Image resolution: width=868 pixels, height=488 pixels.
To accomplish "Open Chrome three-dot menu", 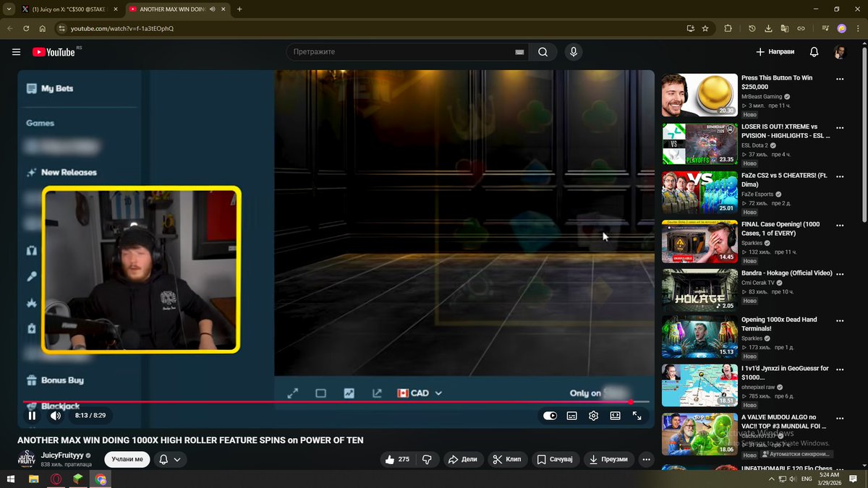I will coord(858,28).
